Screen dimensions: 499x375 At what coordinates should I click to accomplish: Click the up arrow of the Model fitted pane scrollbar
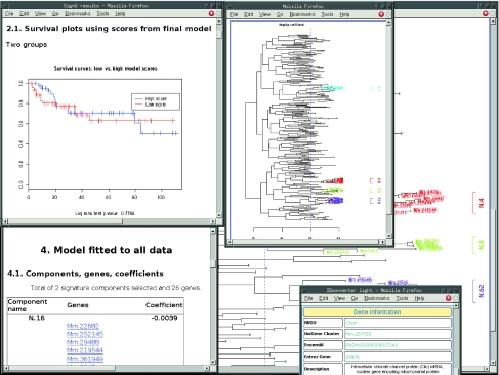pyautogui.click(x=213, y=231)
